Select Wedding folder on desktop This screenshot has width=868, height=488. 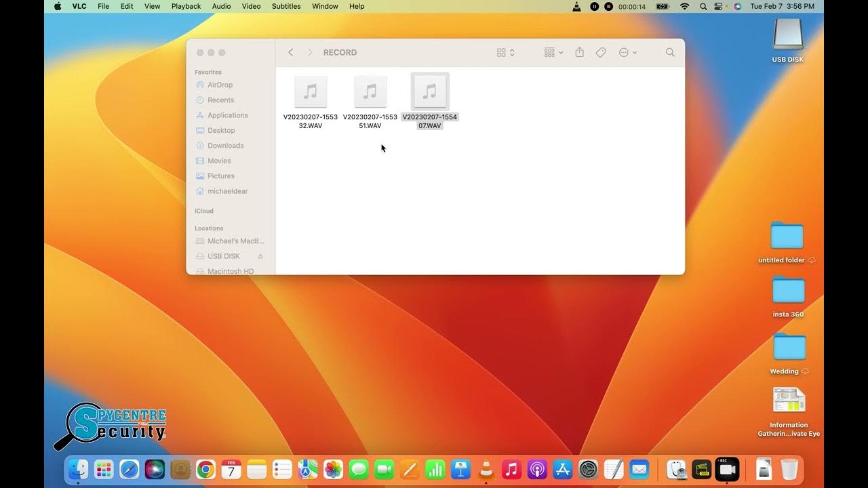coord(789,353)
